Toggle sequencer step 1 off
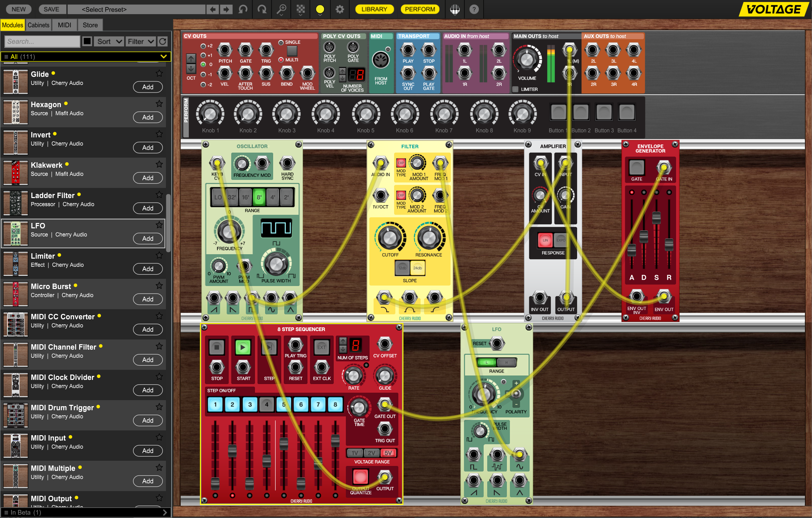The width and height of the screenshot is (812, 518). [215, 404]
